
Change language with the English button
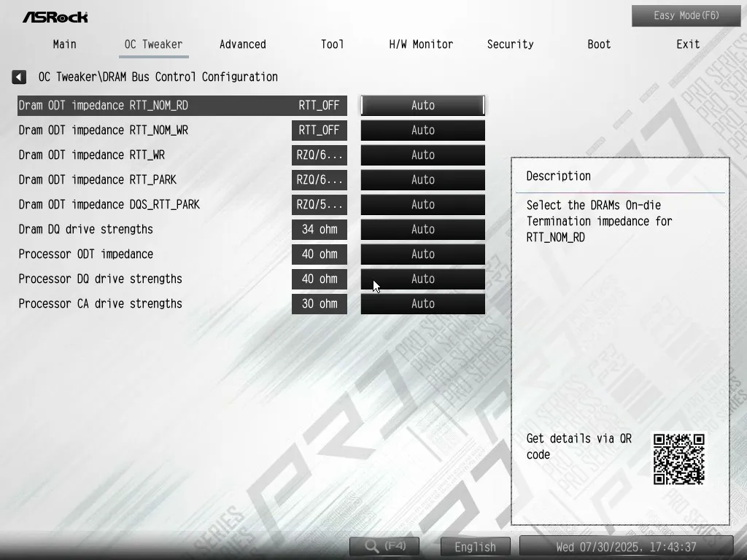475,546
